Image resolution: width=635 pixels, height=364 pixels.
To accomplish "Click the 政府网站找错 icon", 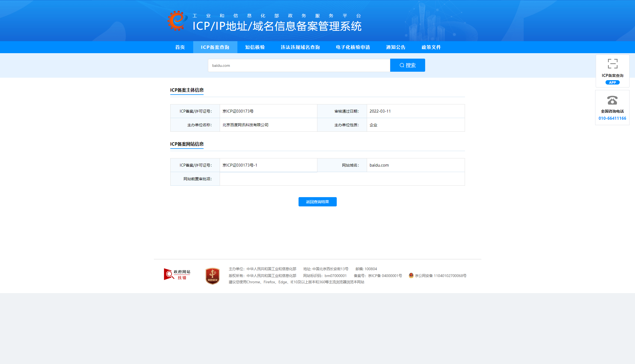I will click(177, 274).
